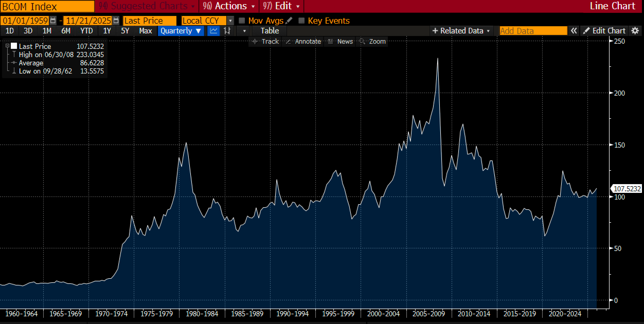Image resolution: width=644 pixels, height=324 pixels.
Task: Open chart settings gear icon
Action: pyautogui.click(x=635, y=31)
